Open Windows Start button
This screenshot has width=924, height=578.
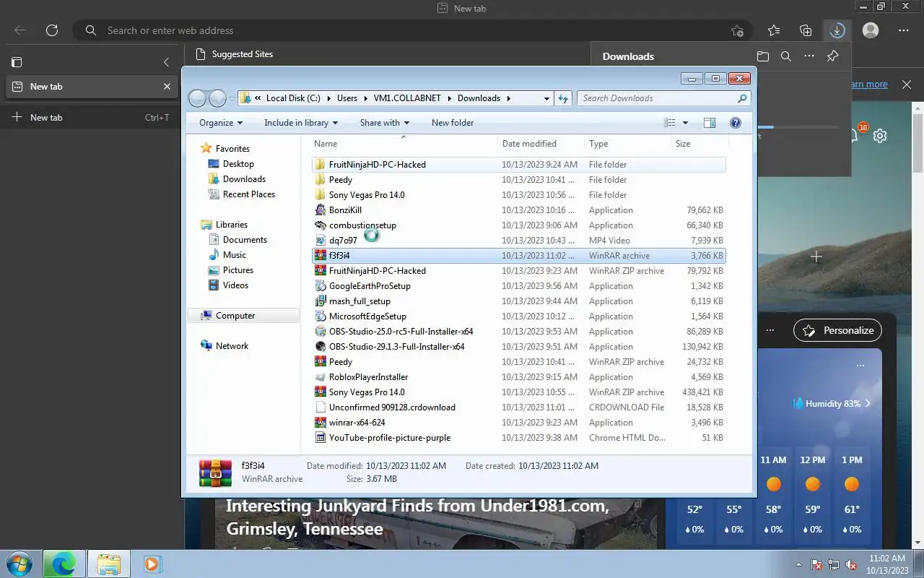click(19, 564)
